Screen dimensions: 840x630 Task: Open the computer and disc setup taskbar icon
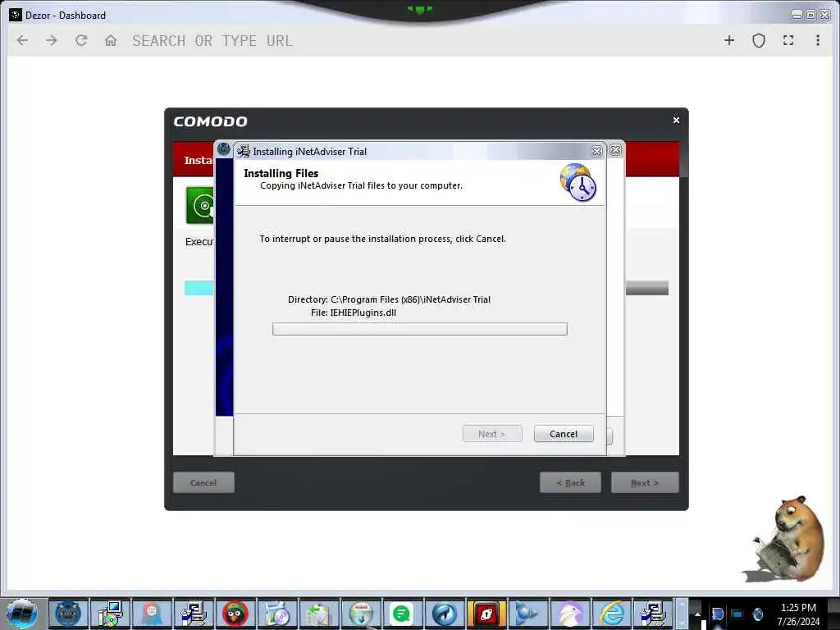pos(110,614)
